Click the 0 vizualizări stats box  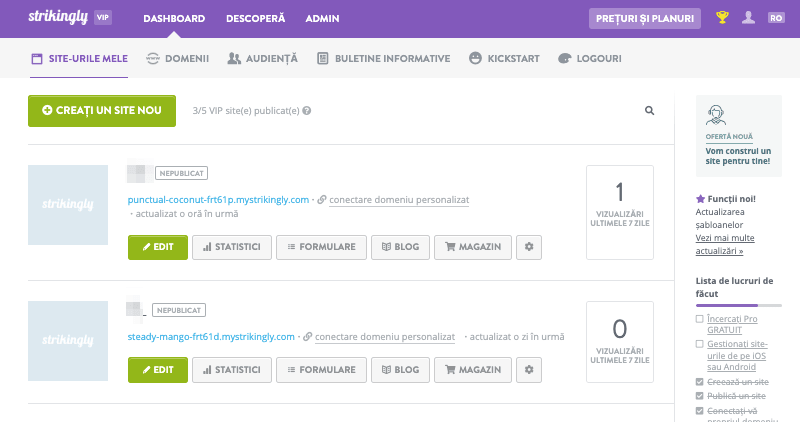click(619, 342)
